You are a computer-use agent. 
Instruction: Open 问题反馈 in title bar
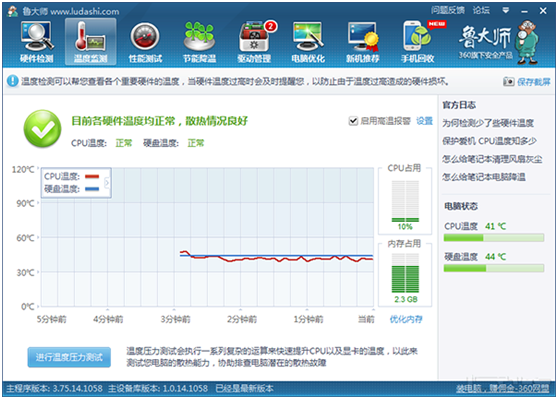point(448,10)
